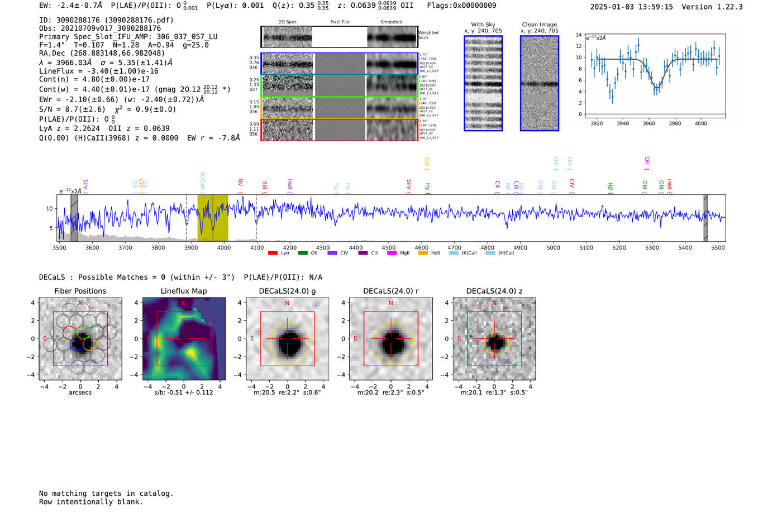Screen dimensions: 782x532
Task: Click the (H)CaII legend swatch
Action: click(x=490, y=253)
